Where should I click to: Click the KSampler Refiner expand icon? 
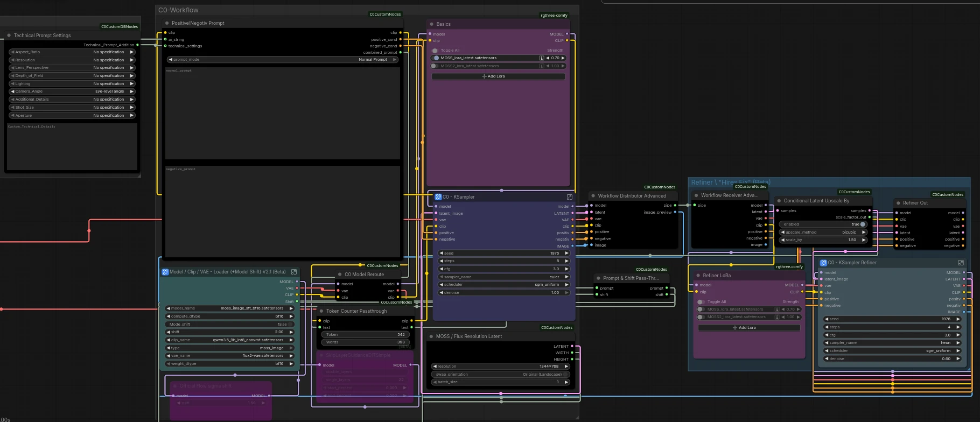coord(961,263)
